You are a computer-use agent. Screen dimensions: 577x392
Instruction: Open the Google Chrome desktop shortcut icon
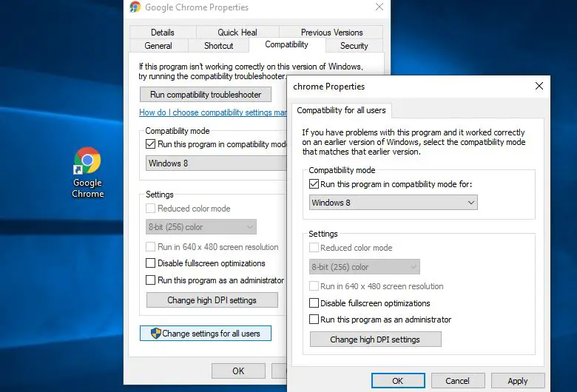tap(87, 172)
